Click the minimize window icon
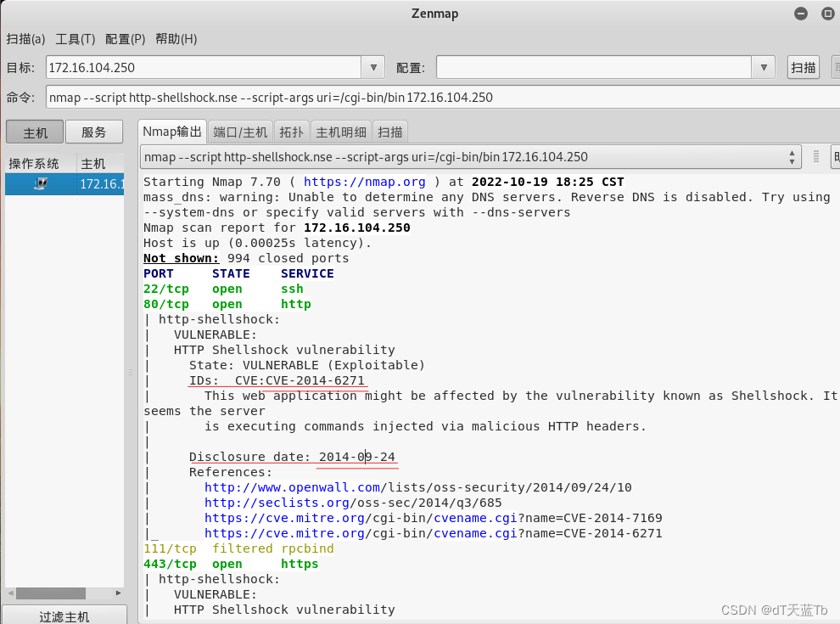The height and width of the screenshot is (624, 840). click(x=801, y=14)
